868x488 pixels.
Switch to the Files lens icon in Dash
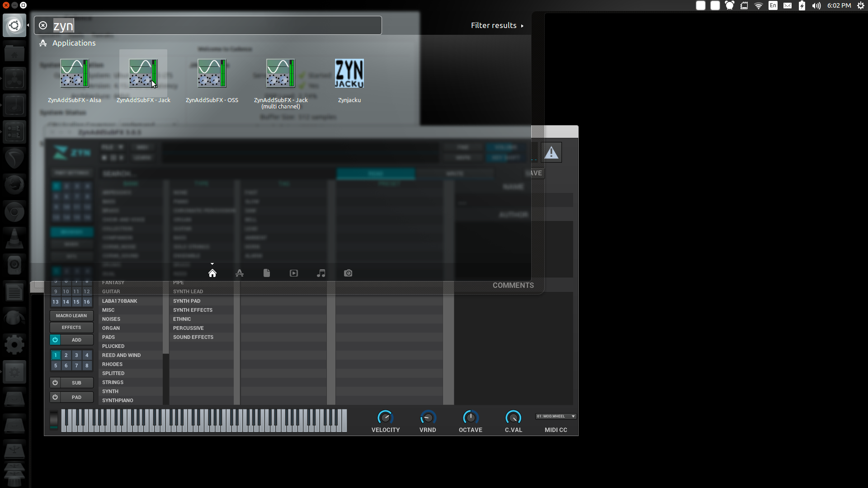(267, 273)
